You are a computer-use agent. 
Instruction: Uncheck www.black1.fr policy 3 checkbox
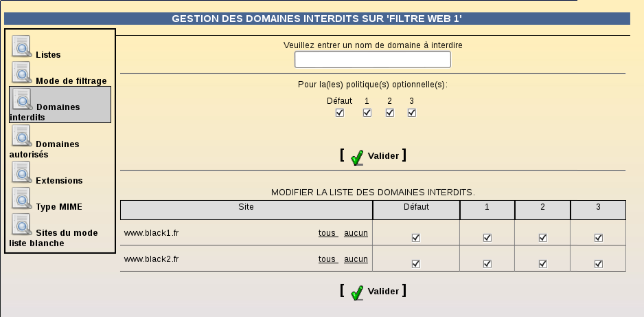(x=599, y=238)
